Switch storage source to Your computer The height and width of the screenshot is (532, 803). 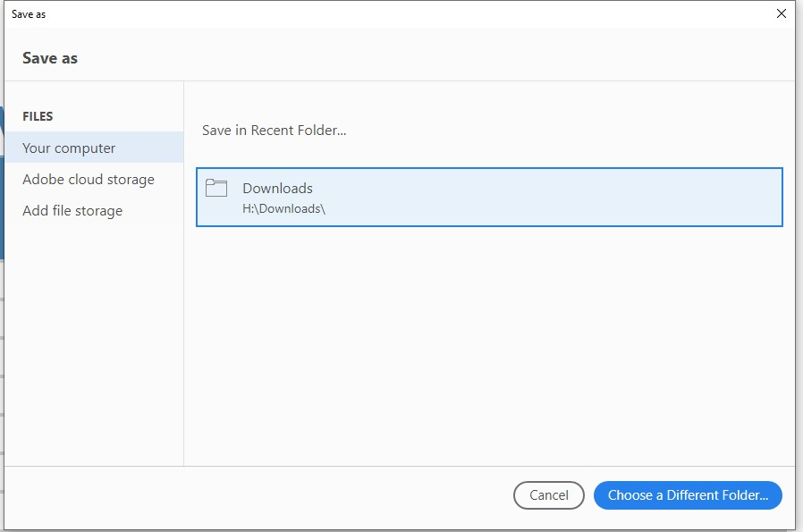click(x=67, y=148)
